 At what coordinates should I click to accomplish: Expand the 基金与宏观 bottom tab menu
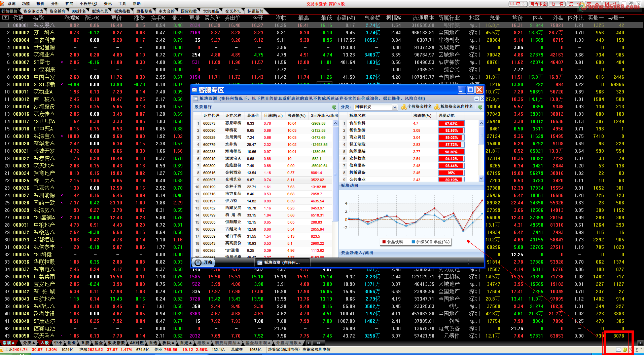click(258, 343)
